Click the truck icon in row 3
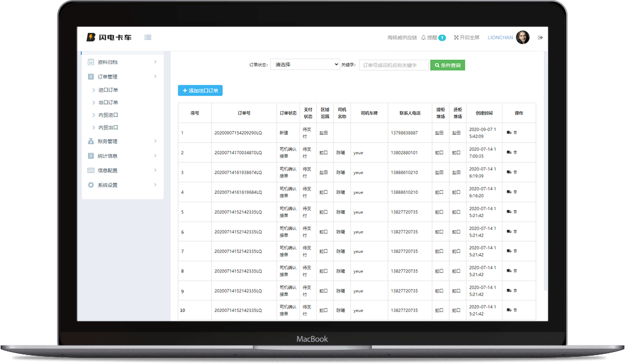 (508, 172)
